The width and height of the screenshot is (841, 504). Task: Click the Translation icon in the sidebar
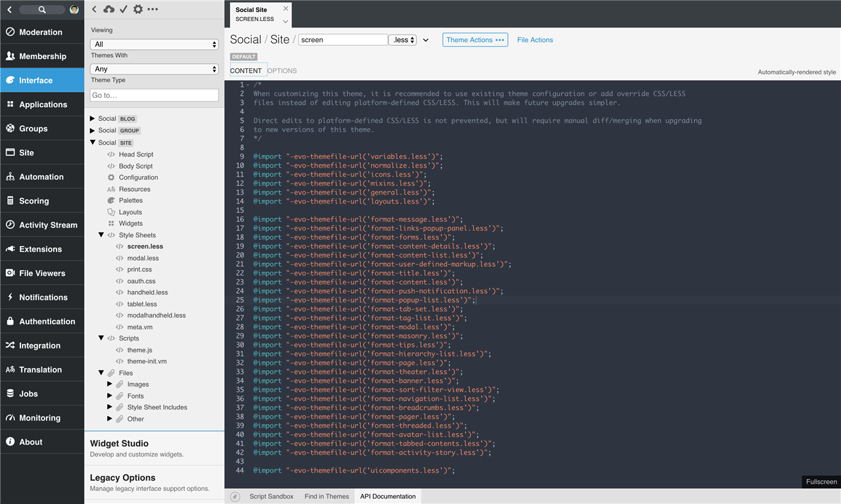10,369
